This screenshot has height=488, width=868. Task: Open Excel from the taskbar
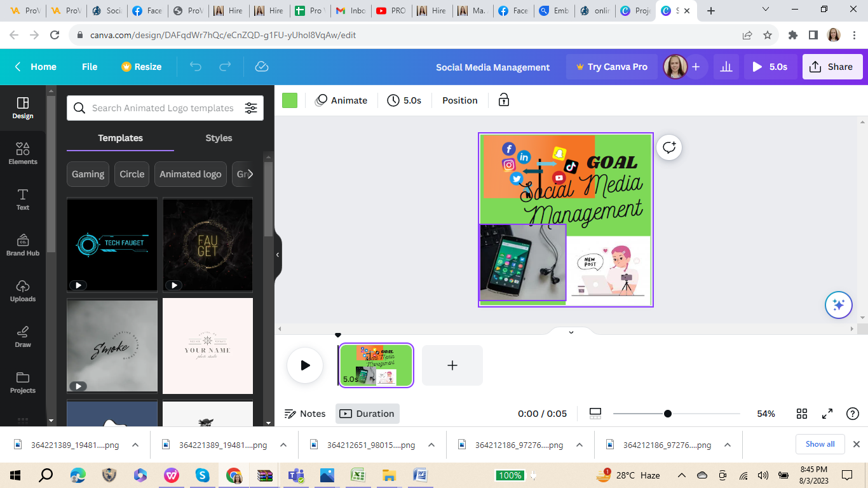[358, 475]
